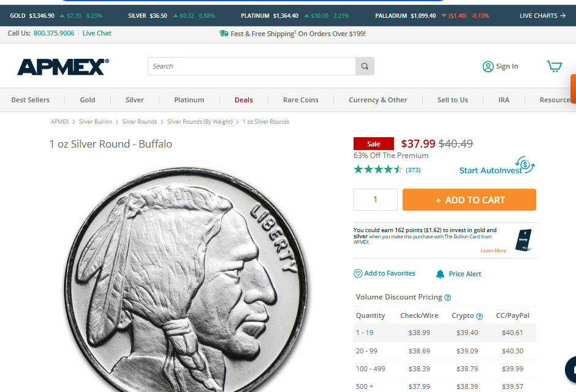Click the Price Alert bell icon
576x392 pixels.
tap(440, 274)
